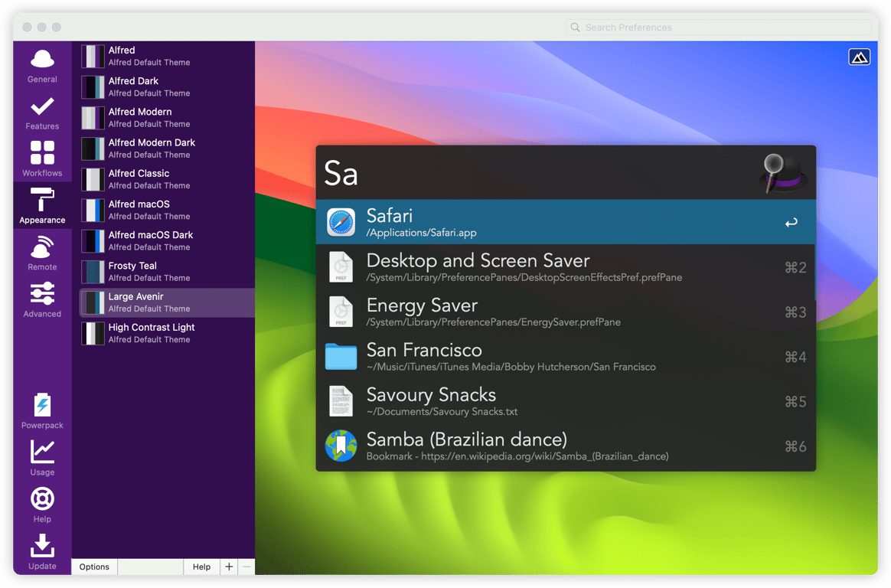891x588 pixels.
Task: Open the Update download section
Action: click(x=42, y=552)
